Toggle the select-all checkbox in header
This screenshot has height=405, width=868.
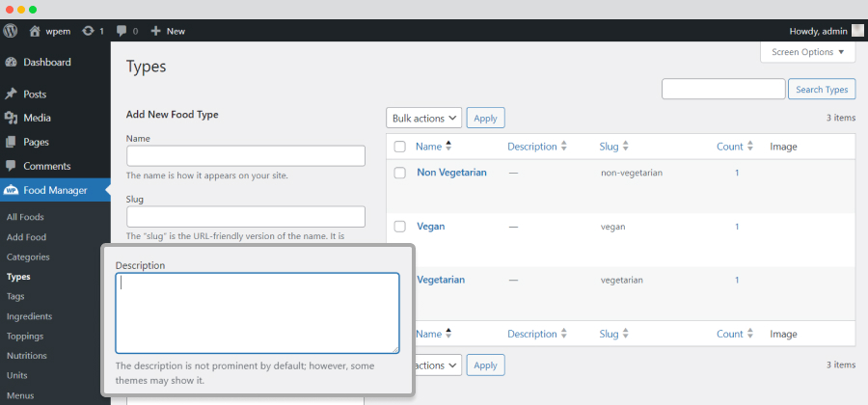(x=399, y=147)
